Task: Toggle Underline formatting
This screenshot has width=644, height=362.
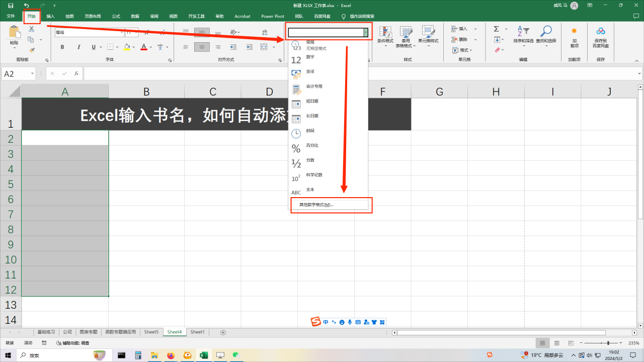Action: click(94, 47)
